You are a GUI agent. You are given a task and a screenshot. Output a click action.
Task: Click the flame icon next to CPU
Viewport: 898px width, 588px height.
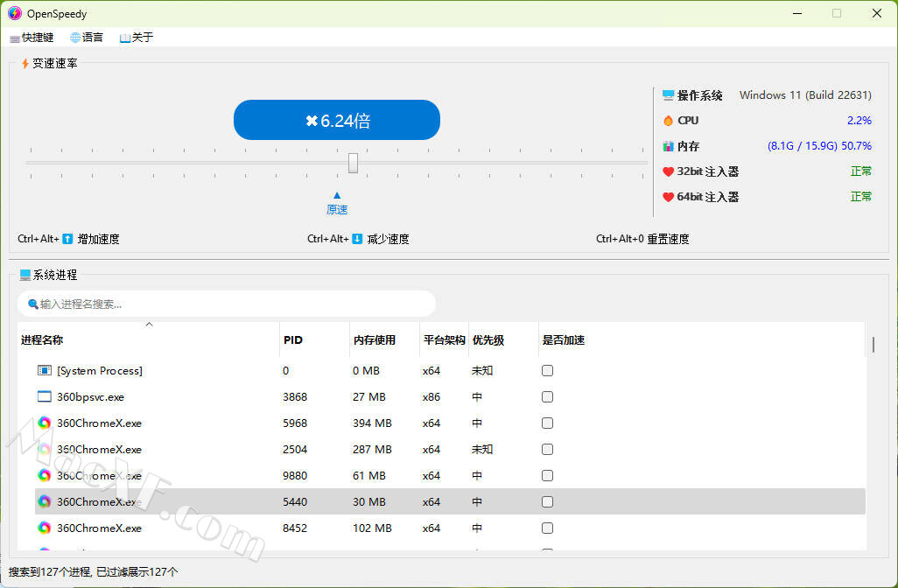669,121
